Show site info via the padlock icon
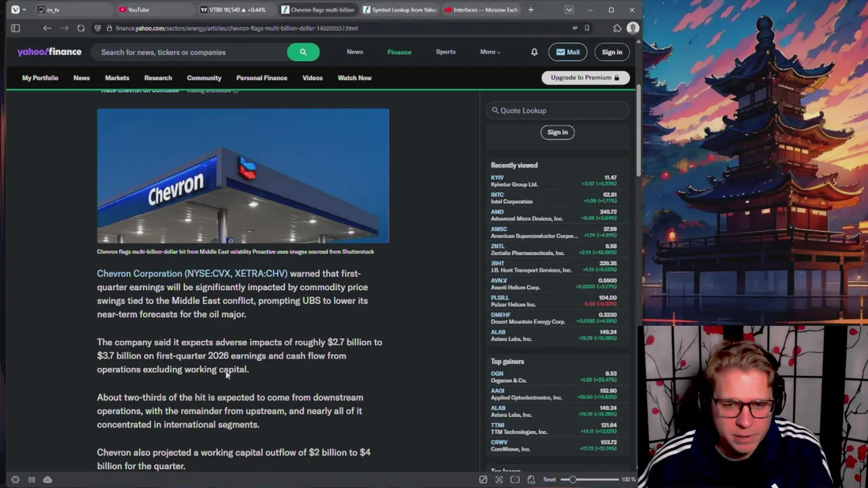868x488 pixels. coord(108,28)
